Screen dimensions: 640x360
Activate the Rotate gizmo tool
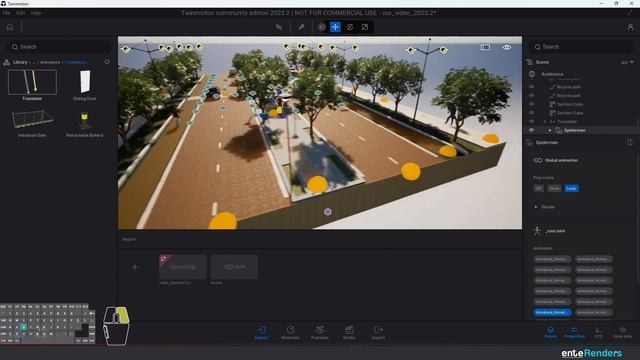[350, 27]
